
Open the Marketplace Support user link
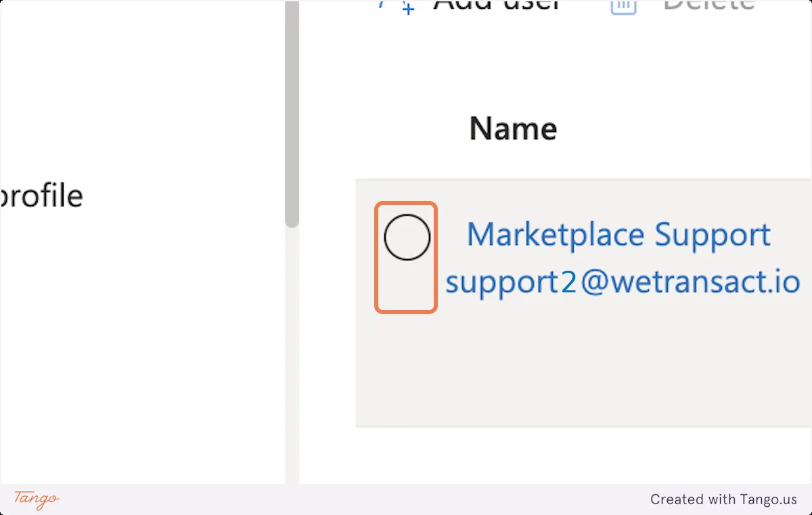pyautogui.click(x=618, y=236)
